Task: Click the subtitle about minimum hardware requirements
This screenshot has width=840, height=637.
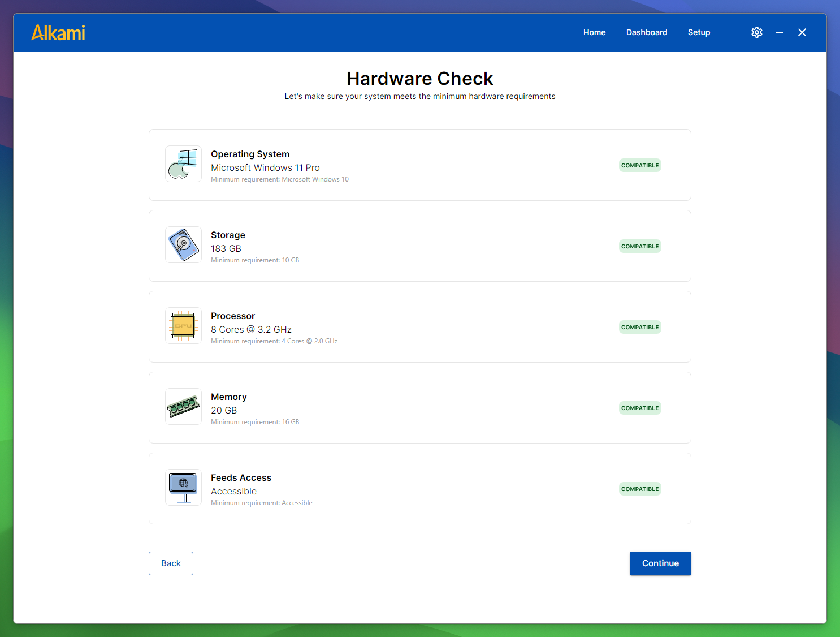Action: point(420,96)
